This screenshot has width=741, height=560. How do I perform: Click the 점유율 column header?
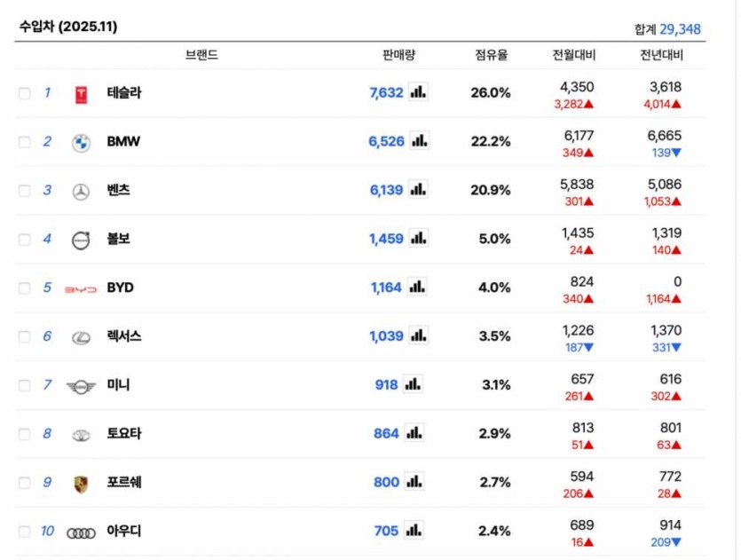tap(491, 55)
